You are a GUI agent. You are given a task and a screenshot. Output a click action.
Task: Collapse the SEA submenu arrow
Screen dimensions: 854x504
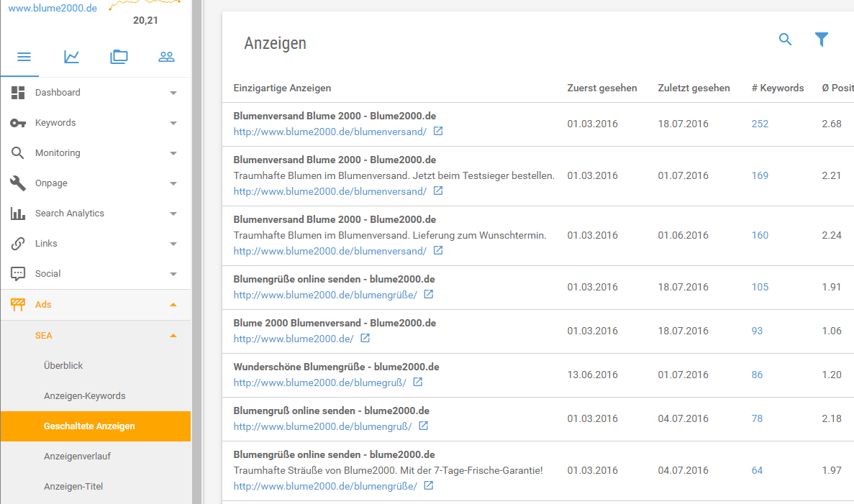(x=173, y=336)
